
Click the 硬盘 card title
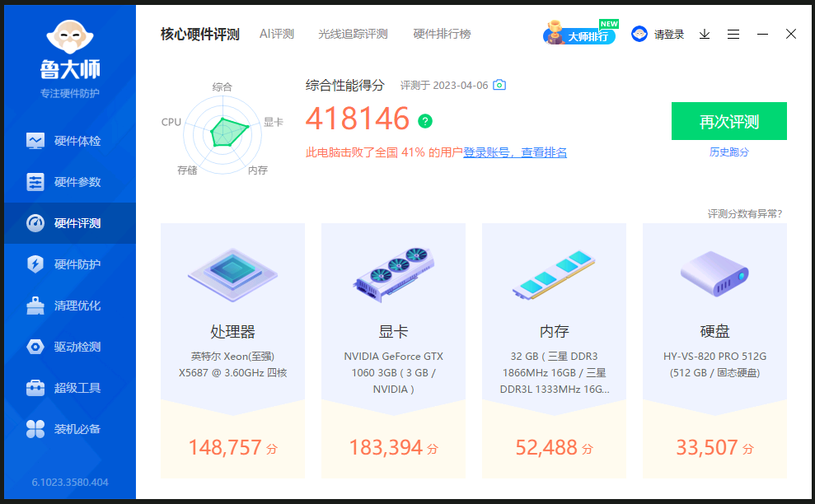tap(714, 331)
